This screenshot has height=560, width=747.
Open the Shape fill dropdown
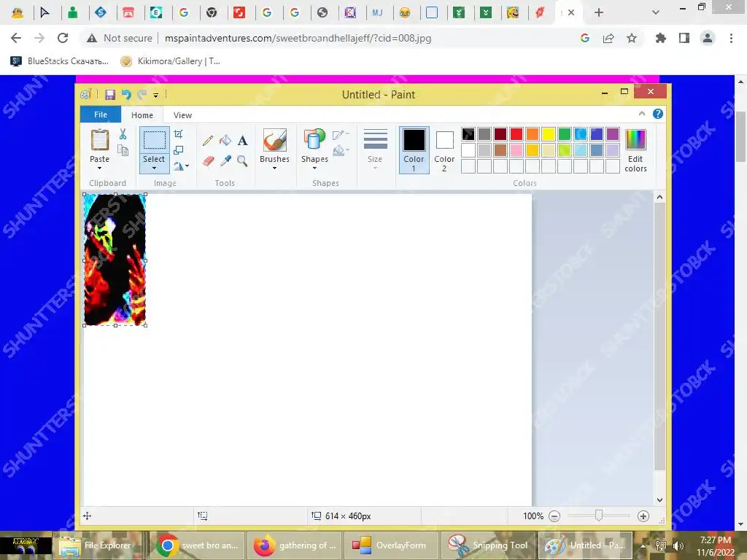[341, 151]
